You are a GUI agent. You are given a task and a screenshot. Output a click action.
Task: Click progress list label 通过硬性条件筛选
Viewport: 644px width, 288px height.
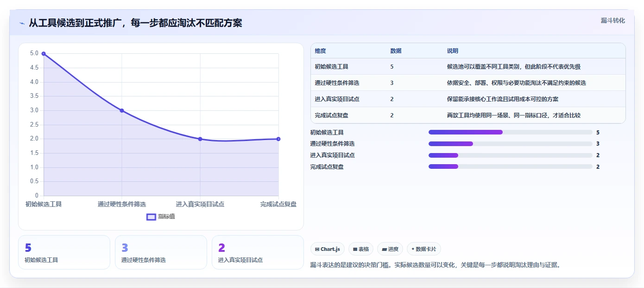(332, 144)
